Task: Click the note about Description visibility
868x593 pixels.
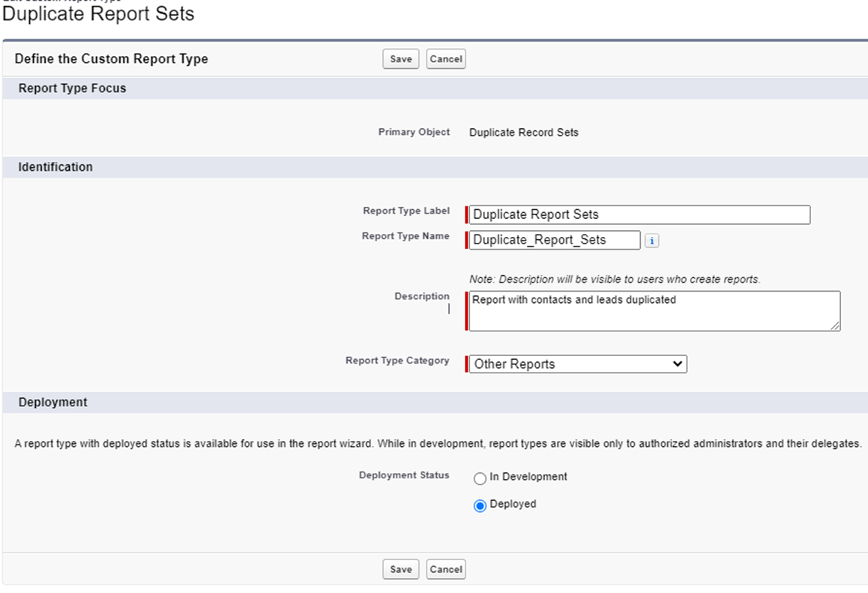Action: [x=615, y=280]
